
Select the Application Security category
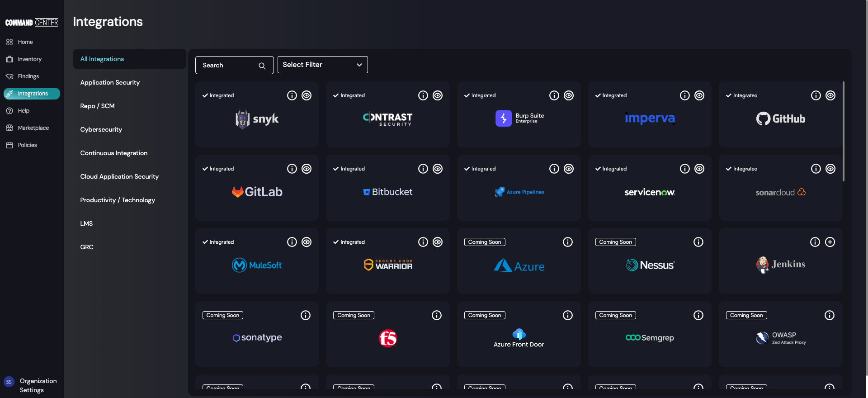[x=110, y=82]
